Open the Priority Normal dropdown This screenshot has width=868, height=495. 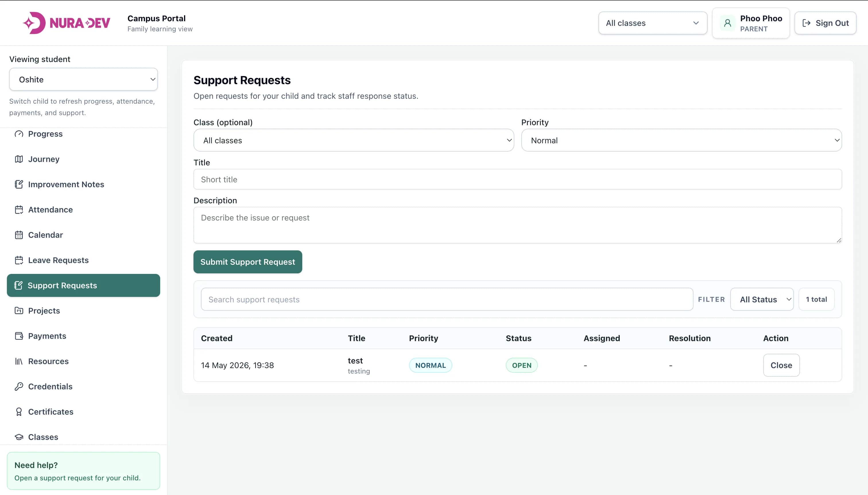pos(681,140)
